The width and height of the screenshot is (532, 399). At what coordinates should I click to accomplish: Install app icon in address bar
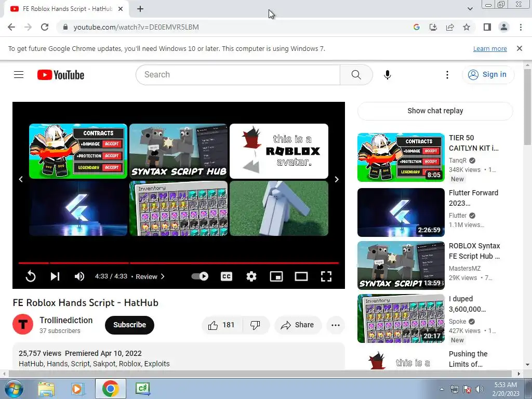[x=433, y=27]
